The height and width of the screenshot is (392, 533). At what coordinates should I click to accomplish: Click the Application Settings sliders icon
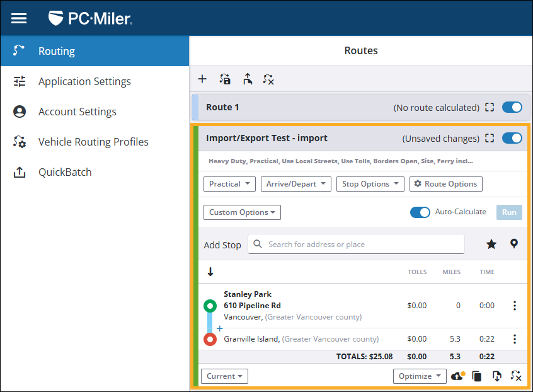[x=20, y=81]
